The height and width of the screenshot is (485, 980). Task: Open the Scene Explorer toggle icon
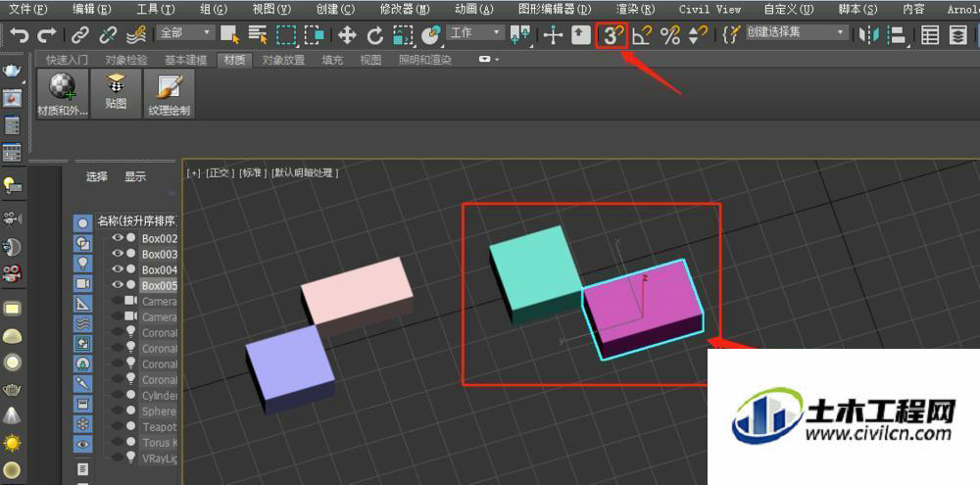931,35
